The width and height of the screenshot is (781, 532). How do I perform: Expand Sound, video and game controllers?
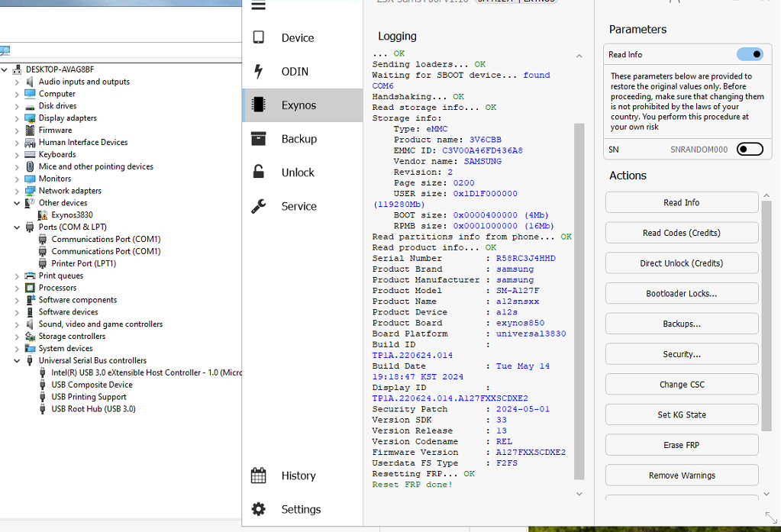17,324
